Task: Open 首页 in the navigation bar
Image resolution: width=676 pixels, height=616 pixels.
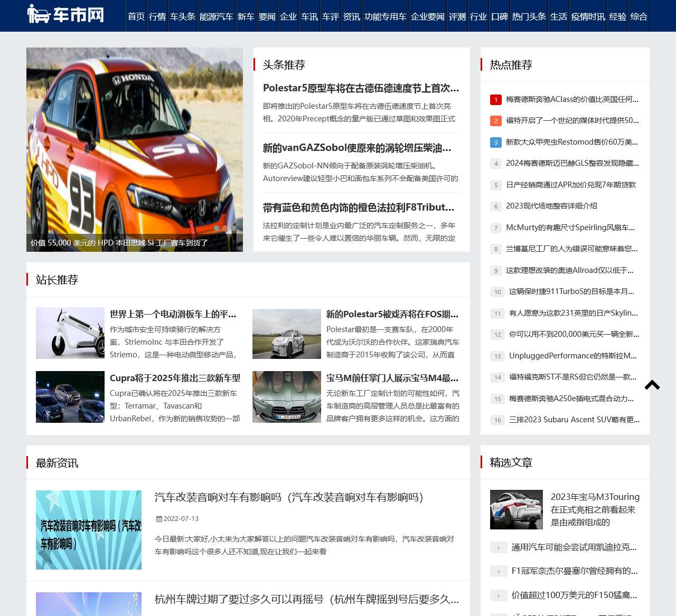Action: pyautogui.click(x=136, y=16)
